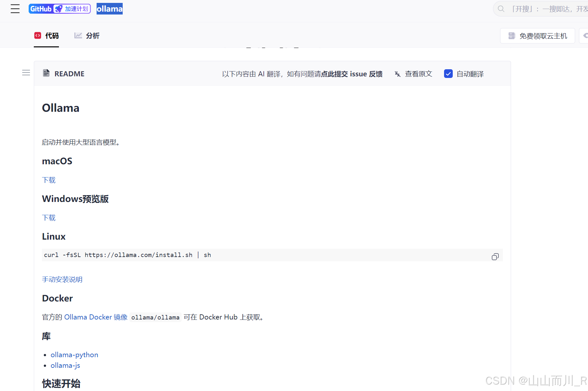Viewport: 588px width, 391px height.
Task: Click the curl install command text
Action: point(128,255)
